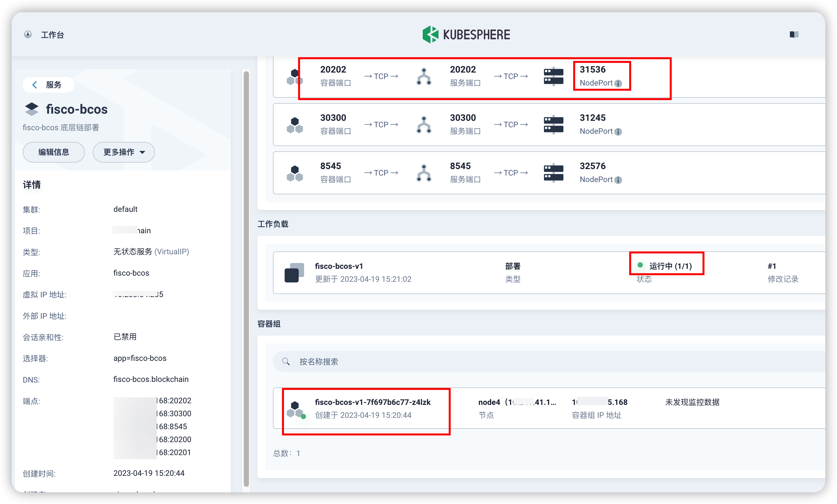The height and width of the screenshot is (504, 837).
Task: Show NodePort info for 31536
Action: click(x=618, y=84)
